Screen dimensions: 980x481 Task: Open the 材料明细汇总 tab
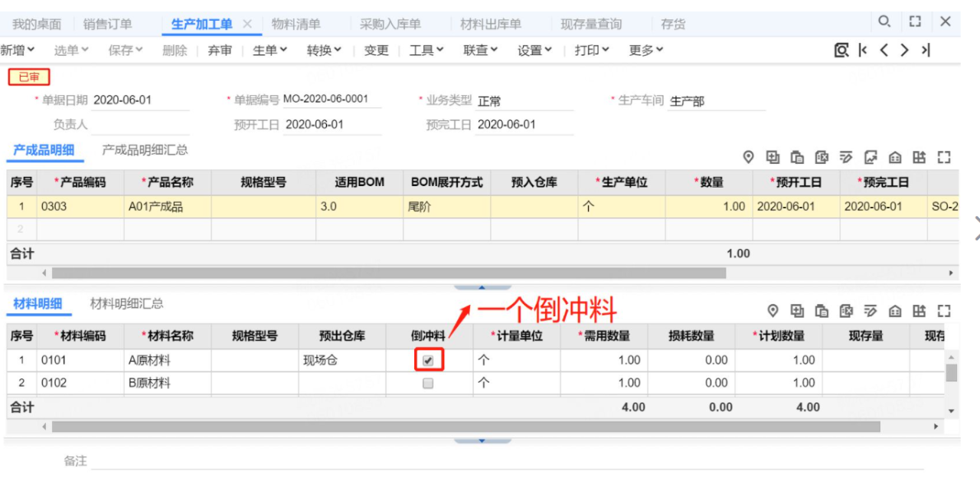(126, 303)
